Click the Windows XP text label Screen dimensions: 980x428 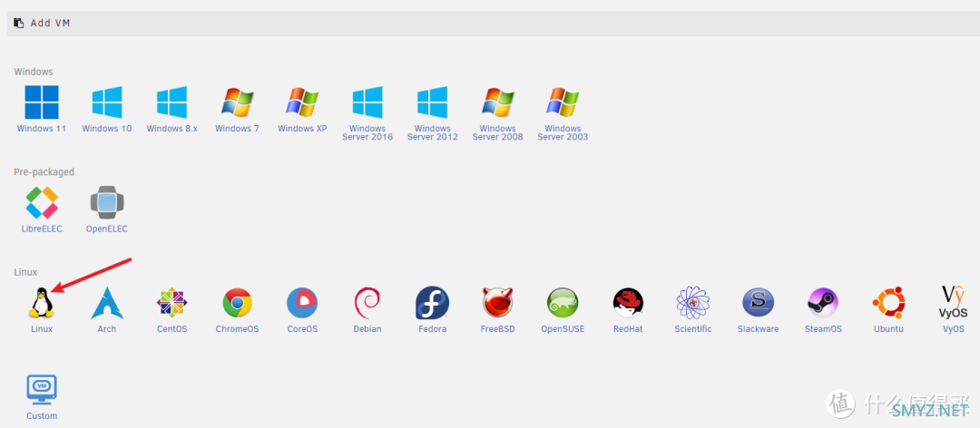(x=302, y=129)
